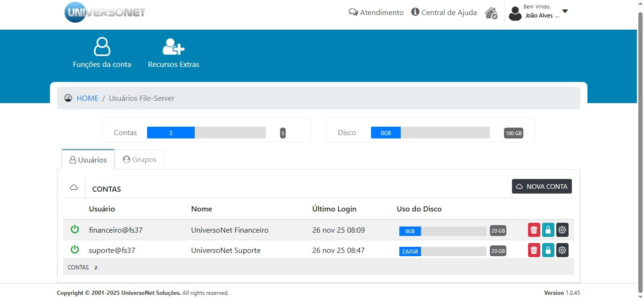644x300 pixels.
Task: Click the lock toggle for financeiro@fs37
Action: pyautogui.click(x=548, y=230)
